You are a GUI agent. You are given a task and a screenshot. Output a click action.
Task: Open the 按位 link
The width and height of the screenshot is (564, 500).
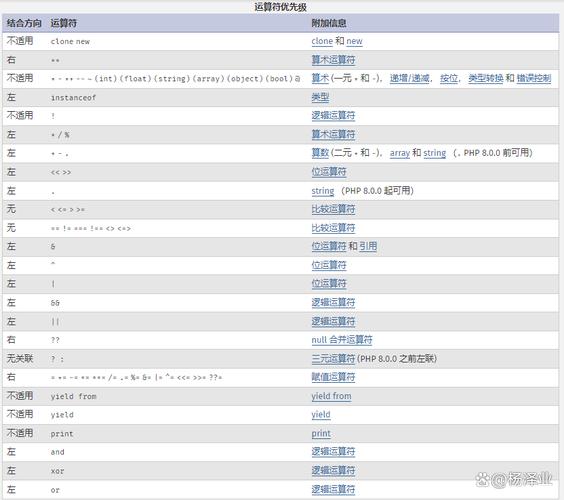tap(449, 78)
